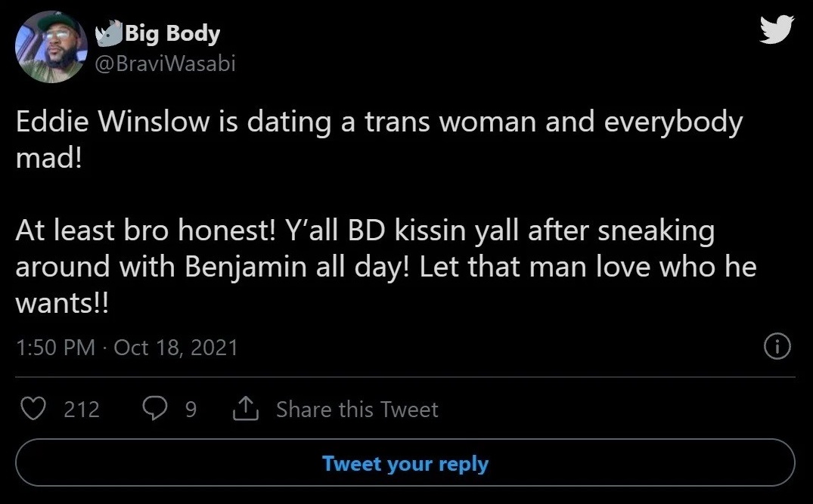Click the 212 likes count
This screenshot has height=504, width=813.
[x=82, y=410]
